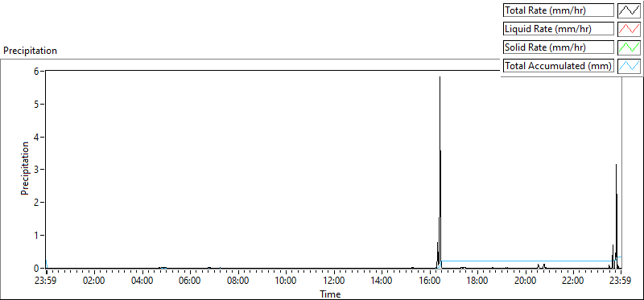Image resolution: width=644 pixels, height=300 pixels.
Task: Click the Time x-axis label
Action: coord(330,294)
